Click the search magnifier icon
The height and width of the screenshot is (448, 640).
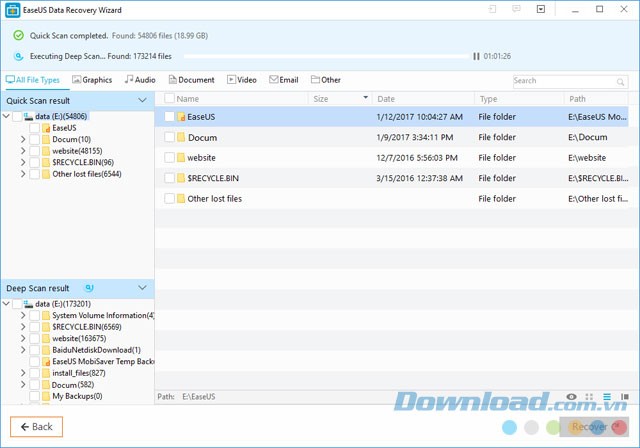(620, 82)
